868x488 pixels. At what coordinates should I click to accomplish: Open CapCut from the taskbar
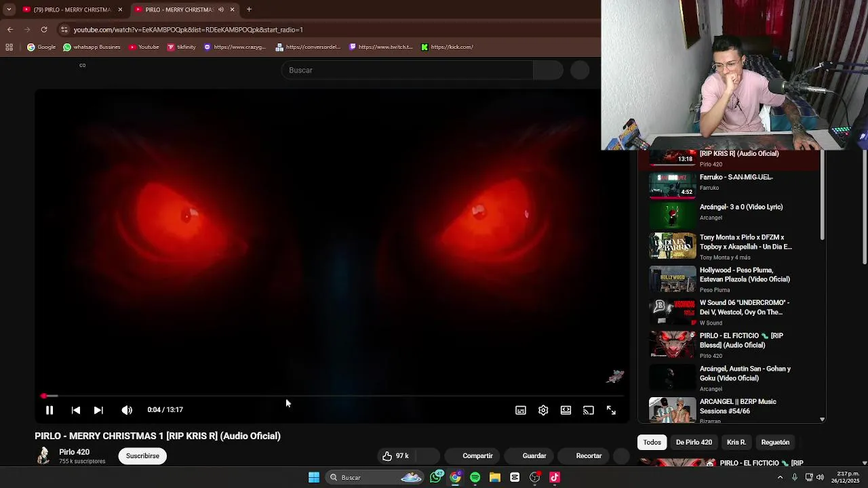pos(515,478)
